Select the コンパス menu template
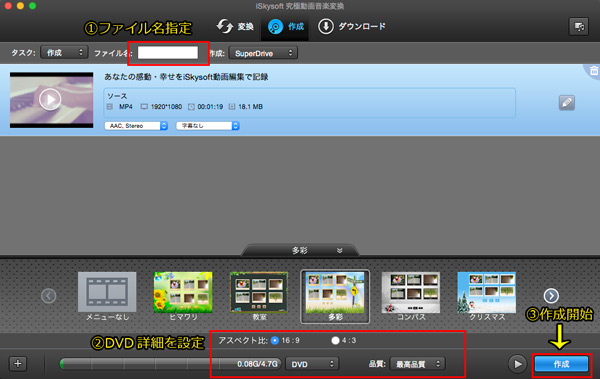The width and height of the screenshot is (600, 379). pos(411,296)
